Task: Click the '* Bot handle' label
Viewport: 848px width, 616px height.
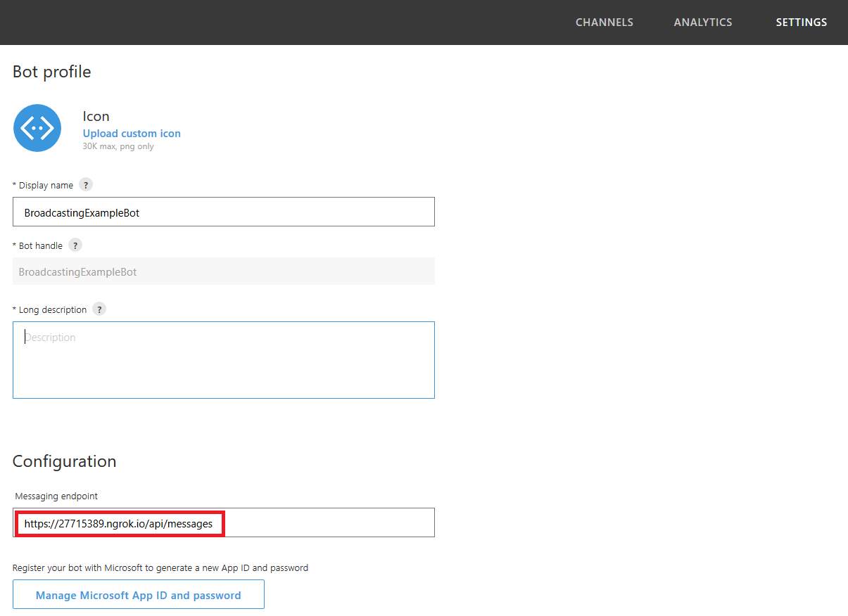Action: 37,246
